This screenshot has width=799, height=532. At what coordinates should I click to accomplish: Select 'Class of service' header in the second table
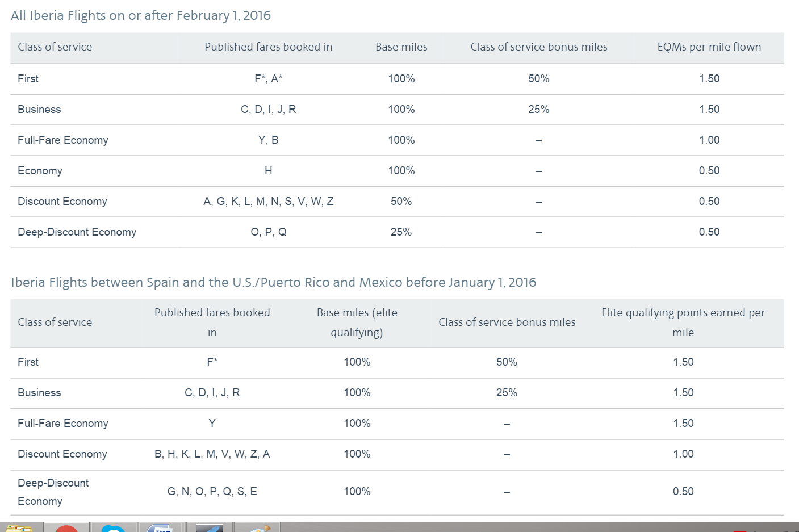click(x=55, y=322)
